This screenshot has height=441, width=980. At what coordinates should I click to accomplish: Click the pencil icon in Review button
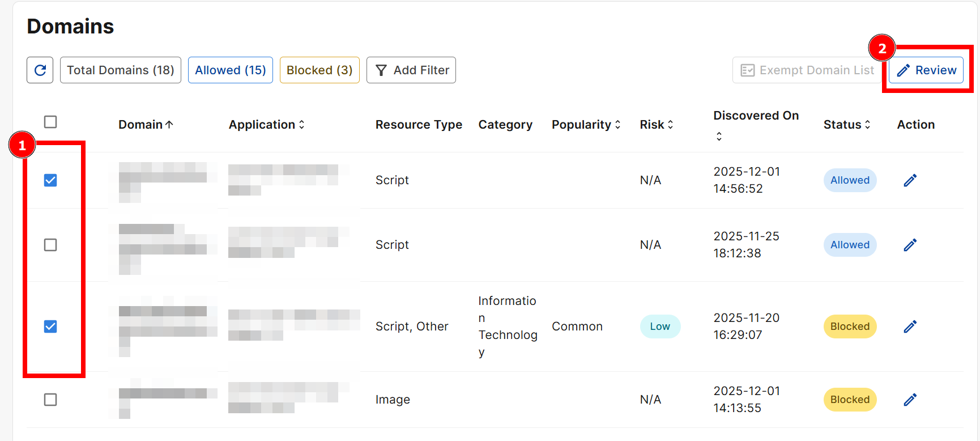(904, 70)
